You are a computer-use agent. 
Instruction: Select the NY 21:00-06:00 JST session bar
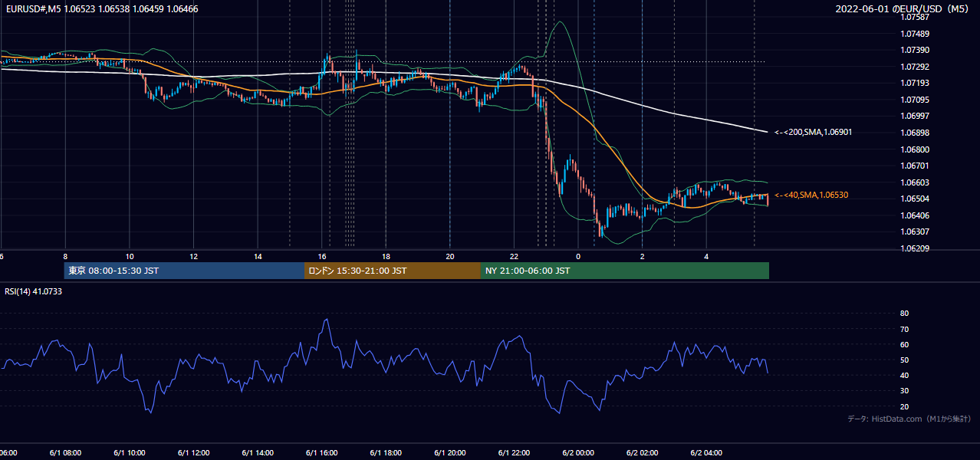click(625, 271)
